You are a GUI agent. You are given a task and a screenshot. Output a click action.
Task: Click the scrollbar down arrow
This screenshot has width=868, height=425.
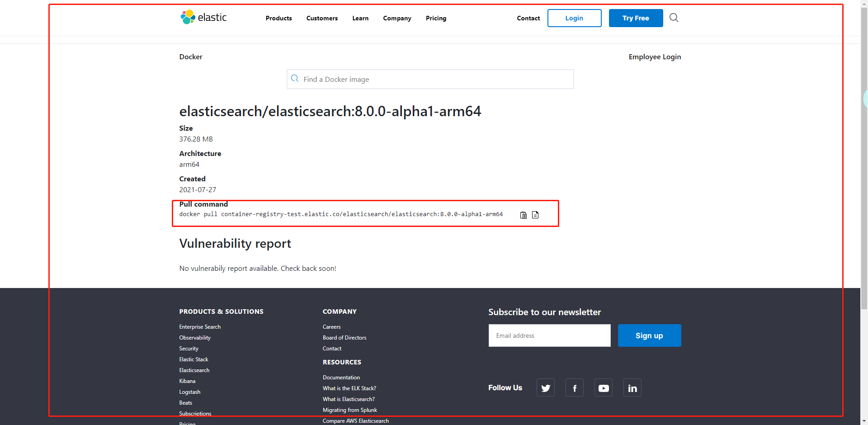coord(864,421)
